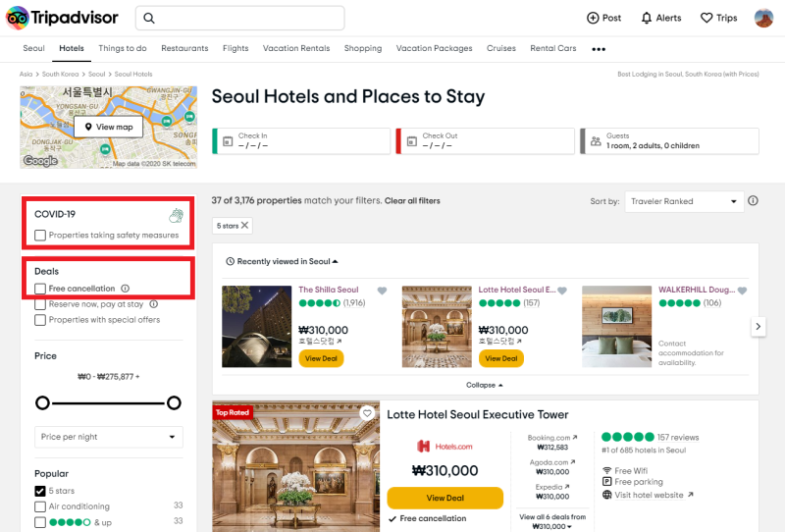Click the Expedia price offer
This screenshot has width=785, height=532.
coord(552,492)
